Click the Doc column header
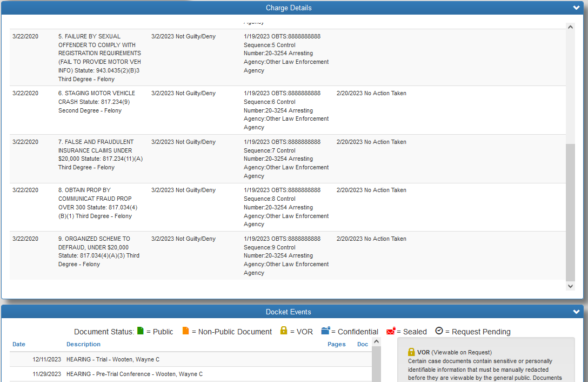This screenshot has height=382, width=588. click(x=363, y=344)
